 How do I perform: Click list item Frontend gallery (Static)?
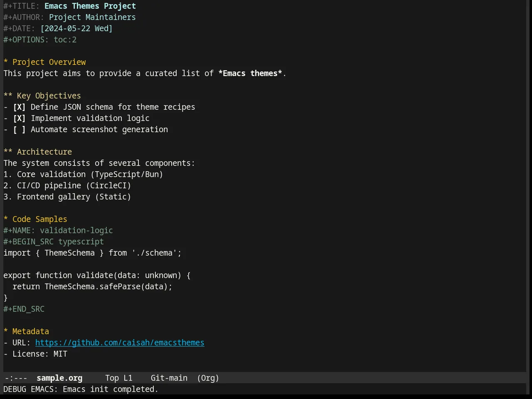coord(67,197)
